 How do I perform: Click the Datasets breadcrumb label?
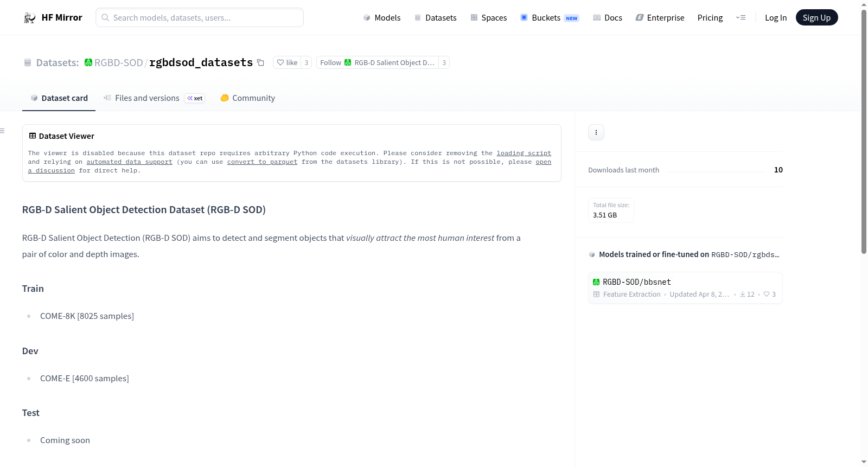coord(58,62)
